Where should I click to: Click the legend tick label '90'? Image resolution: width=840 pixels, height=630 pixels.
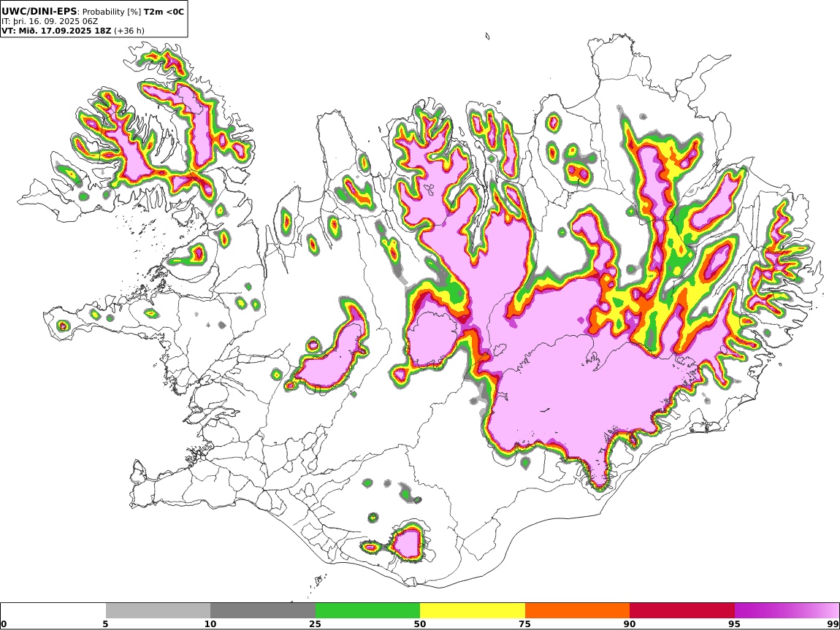(630, 624)
